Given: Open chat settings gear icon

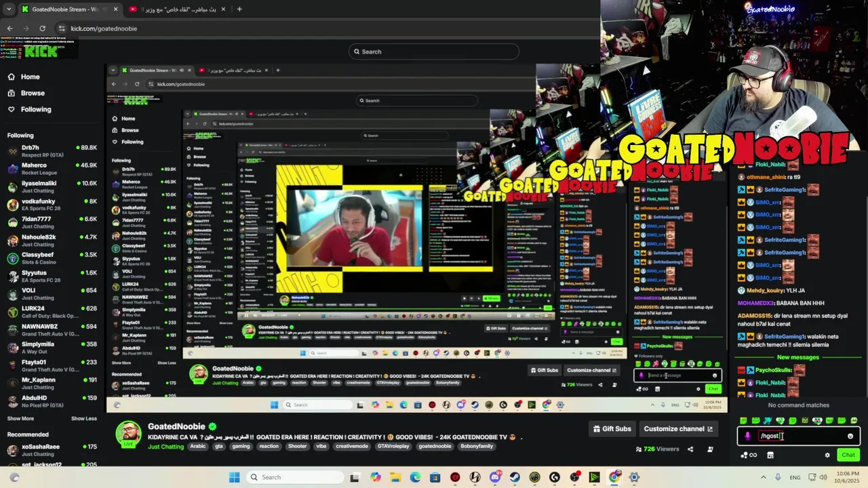Looking at the screenshot, I should (x=827, y=455).
